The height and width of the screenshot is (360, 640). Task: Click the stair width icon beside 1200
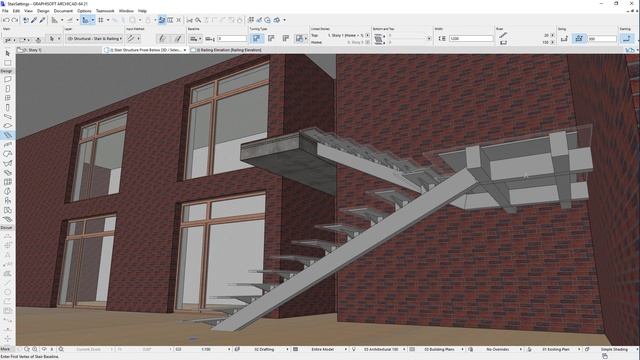[442, 38]
